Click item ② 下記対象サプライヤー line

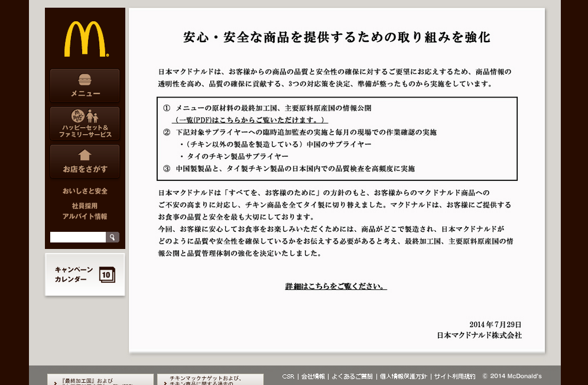pos(300,132)
